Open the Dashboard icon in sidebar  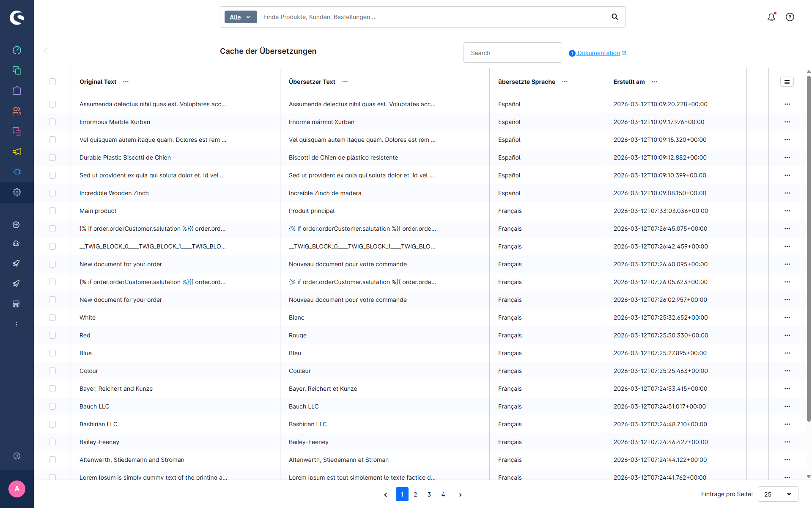pos(17,50)
